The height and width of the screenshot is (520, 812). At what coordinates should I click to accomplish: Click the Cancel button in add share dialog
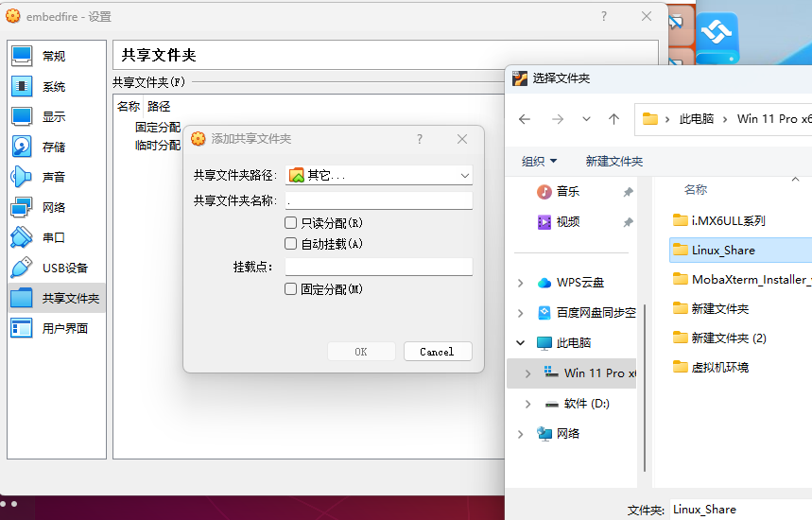coord(438,351)
